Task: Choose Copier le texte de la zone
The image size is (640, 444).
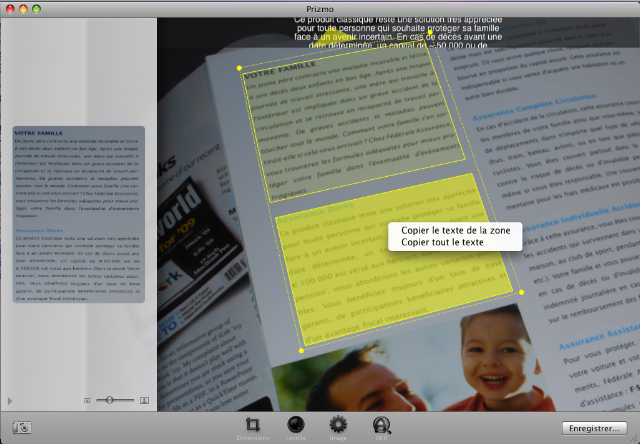Action: point(456,231)
